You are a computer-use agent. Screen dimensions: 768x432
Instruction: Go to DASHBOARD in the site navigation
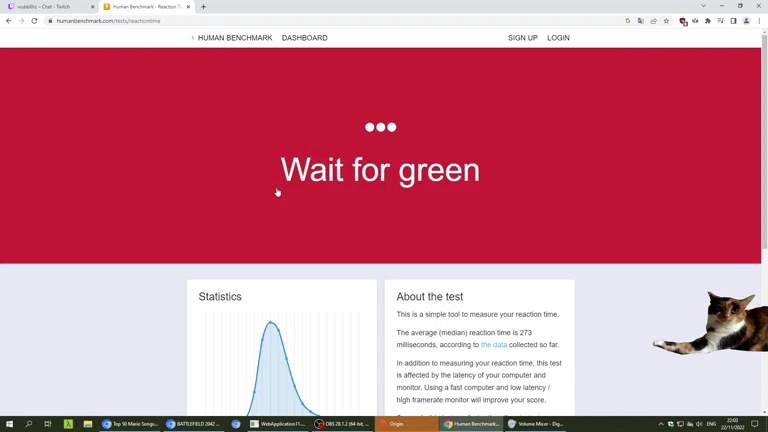[304, 38]
